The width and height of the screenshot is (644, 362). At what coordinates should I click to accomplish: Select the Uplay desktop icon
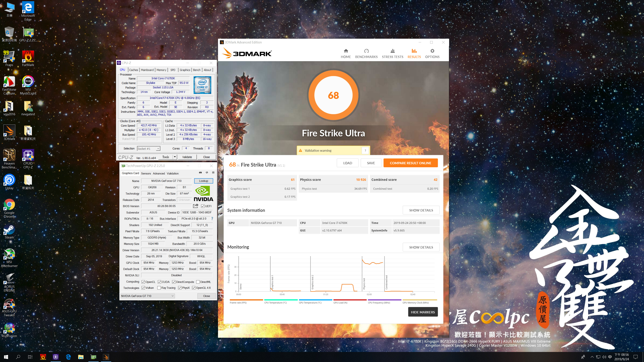9,182
